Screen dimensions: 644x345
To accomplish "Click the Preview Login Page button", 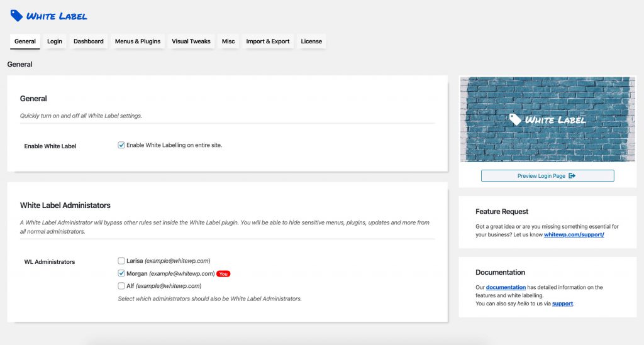I will click(x=548, y=175).
